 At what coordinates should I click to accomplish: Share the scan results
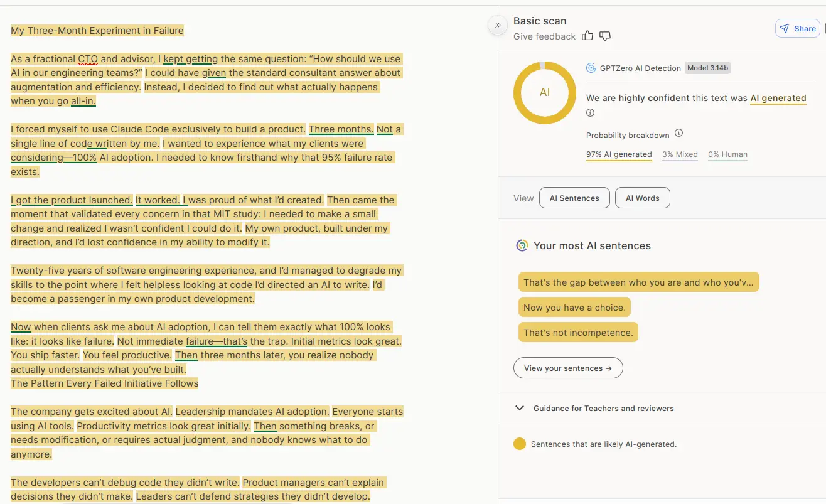pyautogui.click(x=798, y=28)
